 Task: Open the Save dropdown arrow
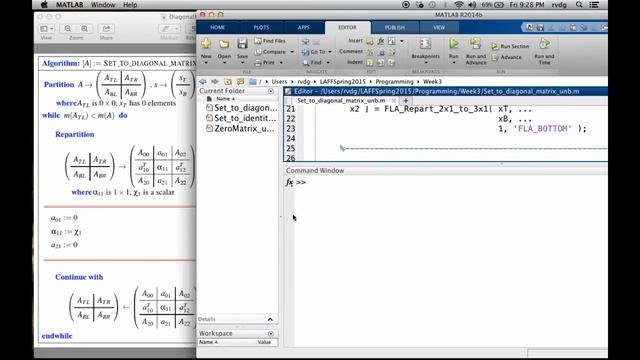(x=242, y=63)
